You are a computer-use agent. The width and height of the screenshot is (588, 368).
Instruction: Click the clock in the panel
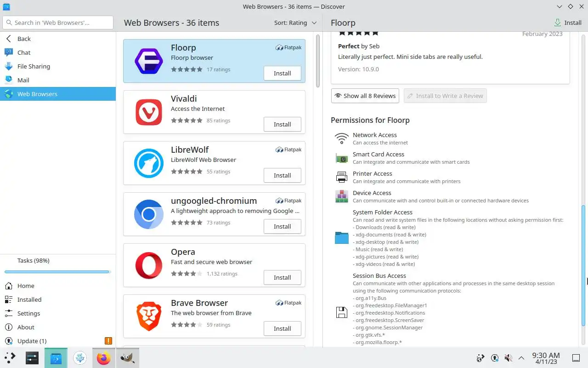[546, 358]
